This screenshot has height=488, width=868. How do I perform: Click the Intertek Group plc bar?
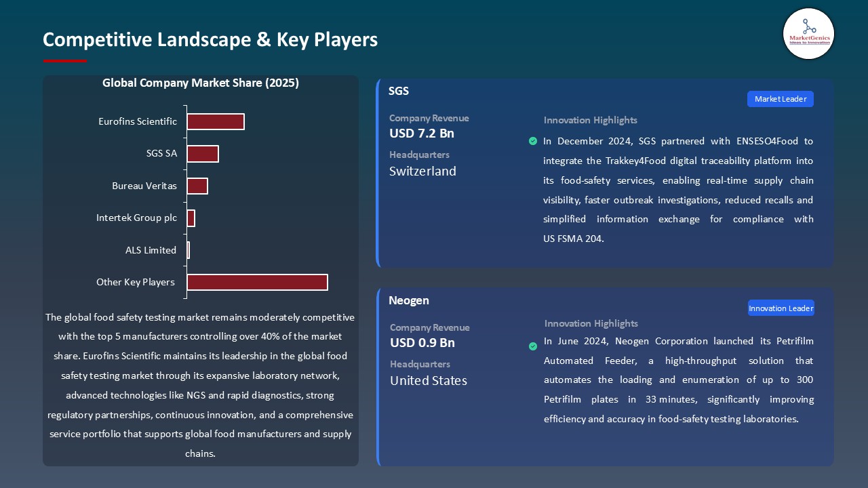(x=191, y=218)
